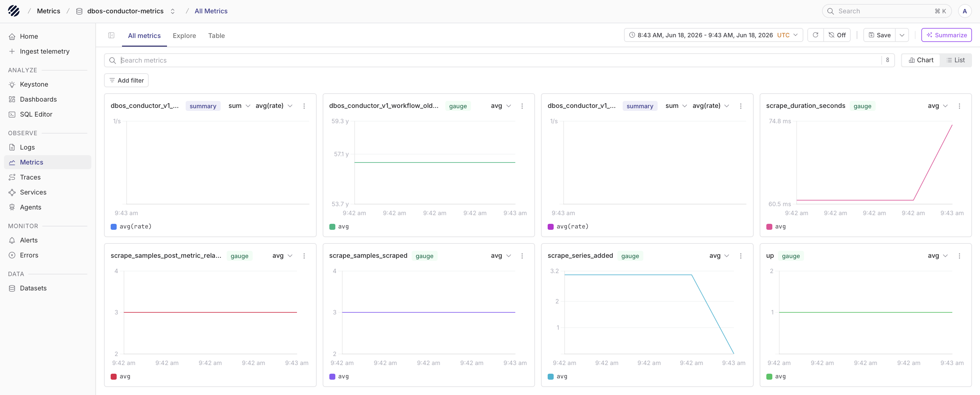This screenshot has height=395, width=980.
Task: Open avg(rate) dropdown on second dbos_conductor chart
Action: (x=710, y=106)
